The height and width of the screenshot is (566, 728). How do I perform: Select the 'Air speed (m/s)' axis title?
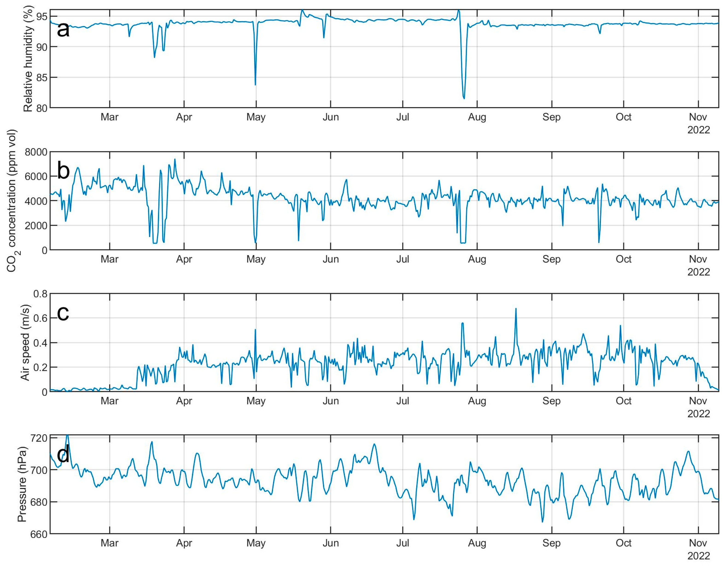coord(25,342)
